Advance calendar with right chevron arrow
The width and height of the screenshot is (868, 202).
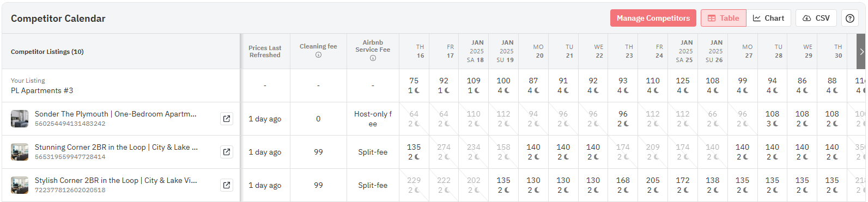pos(861,52)
